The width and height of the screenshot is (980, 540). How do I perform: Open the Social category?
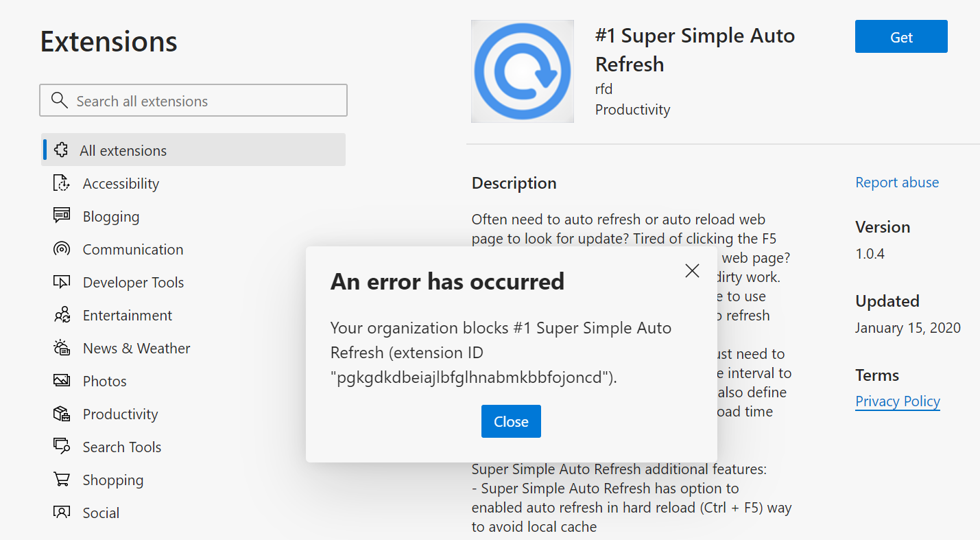point(101,513)
